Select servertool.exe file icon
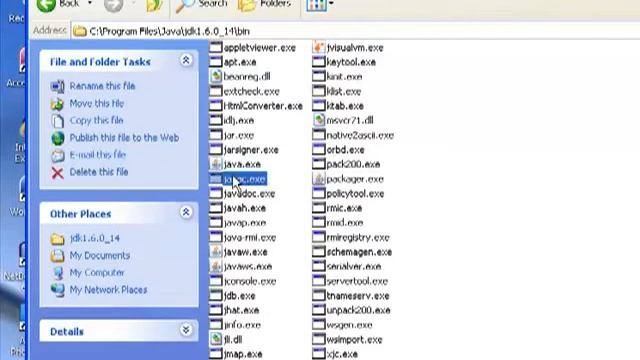This screenshot has width=640, height=360. (x=318, y=281)
